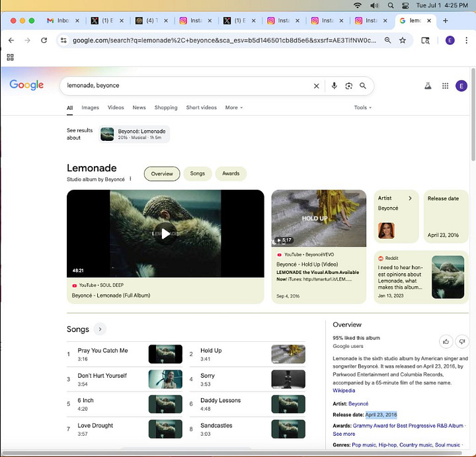The height and width of the screenshot is (457, 476).
Task: Play the Lemonade full album video
Action: 165,233
